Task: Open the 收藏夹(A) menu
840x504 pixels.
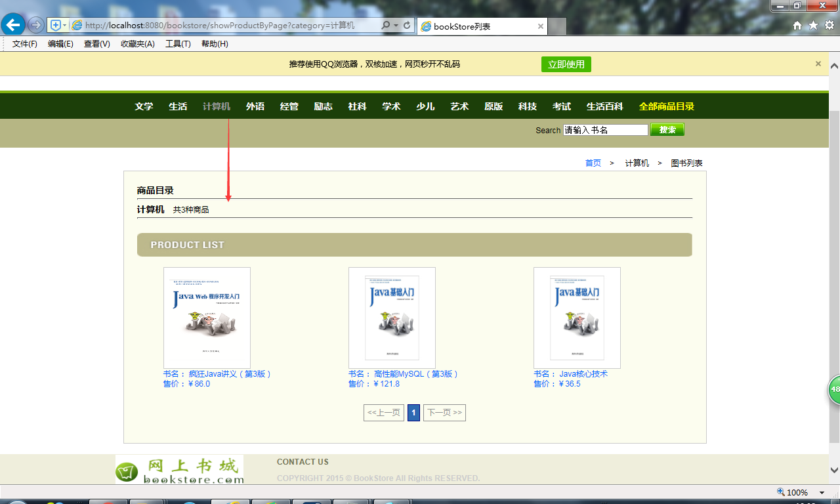Action: tap(138, 44)
